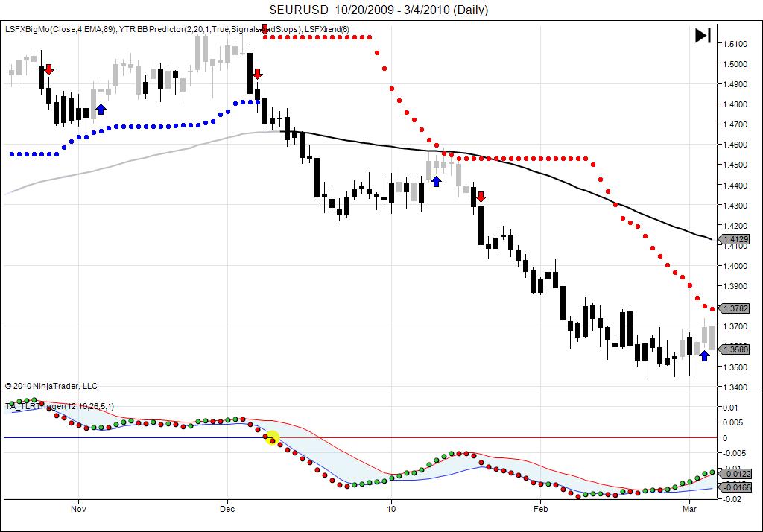Image resolution: width=763 pixels, height=532 pixels.
Task: Click the 1.3500 price axis label
Action: 735,367
